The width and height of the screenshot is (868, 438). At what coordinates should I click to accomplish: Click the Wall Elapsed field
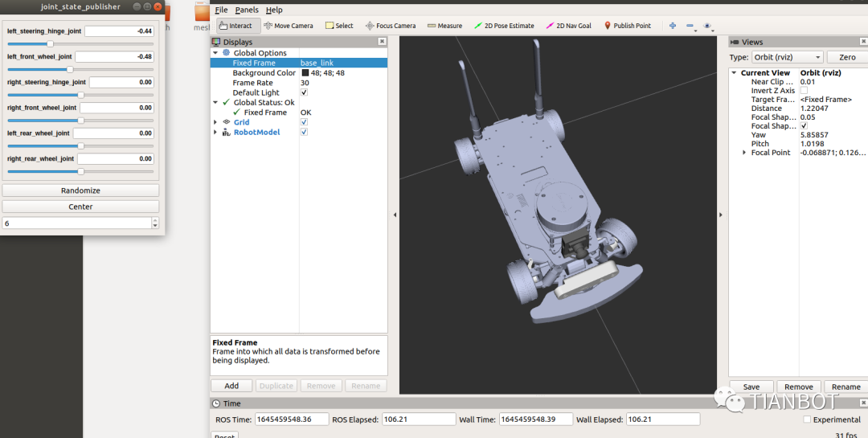[x=663, y=420]
